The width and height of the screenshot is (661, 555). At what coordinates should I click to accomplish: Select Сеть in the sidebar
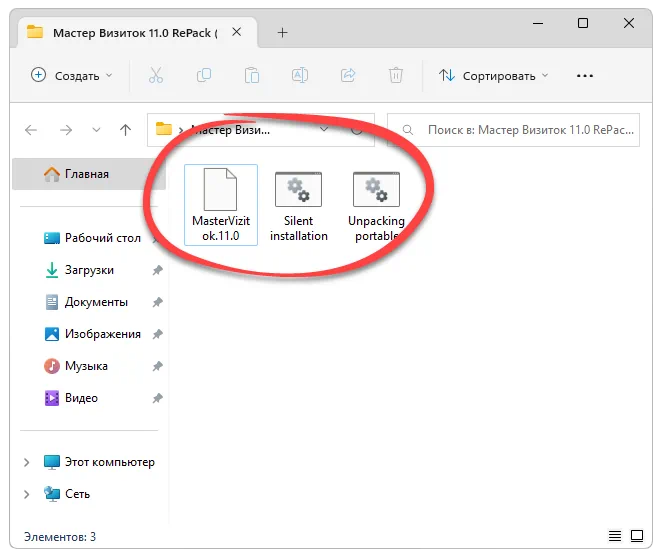pyautogui.click(x=67, y=494)
